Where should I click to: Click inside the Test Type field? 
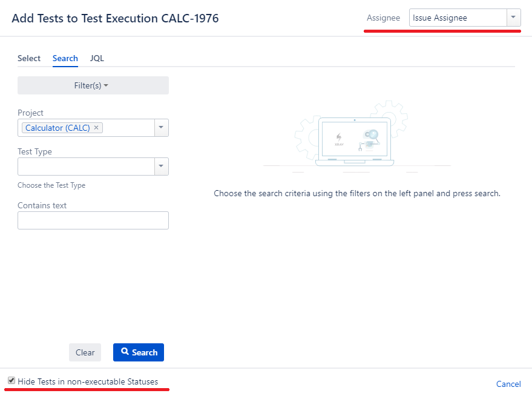tap(86, 167)
